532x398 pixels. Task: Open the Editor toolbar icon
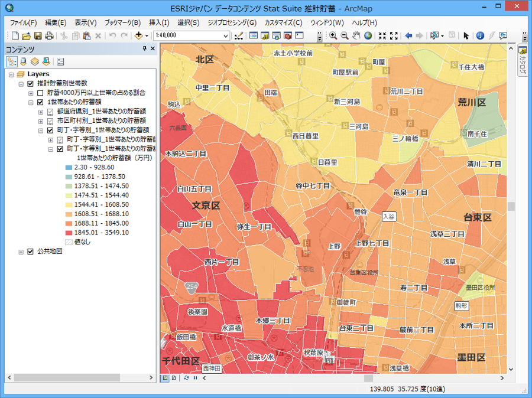pos(239,35)
